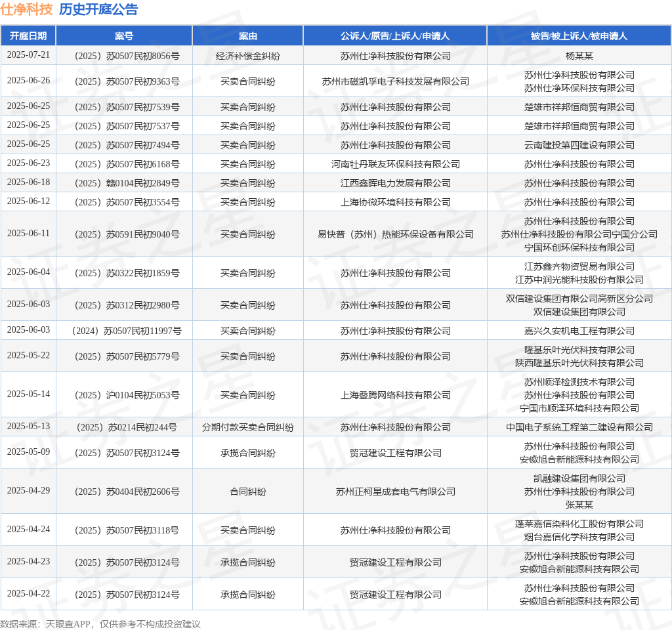Select the 分期付款买卖合同纠纷 case cause
The image size is (672, 630).
247,427
